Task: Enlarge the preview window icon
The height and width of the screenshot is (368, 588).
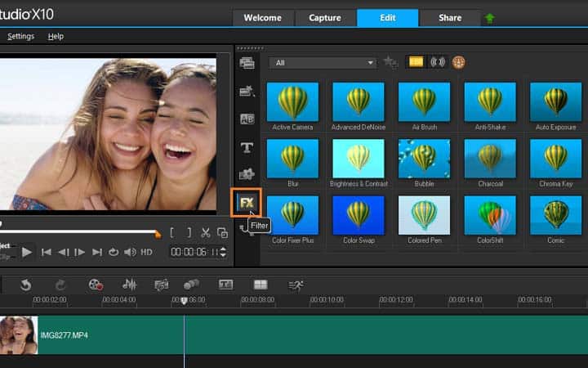Action: pos(222,233)
